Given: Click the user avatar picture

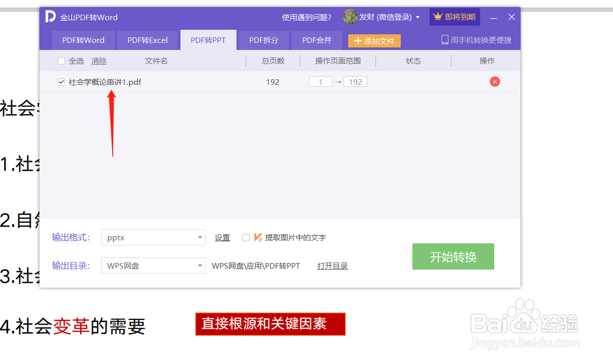Looking at the screenshot, I should [x=350, y=17].
